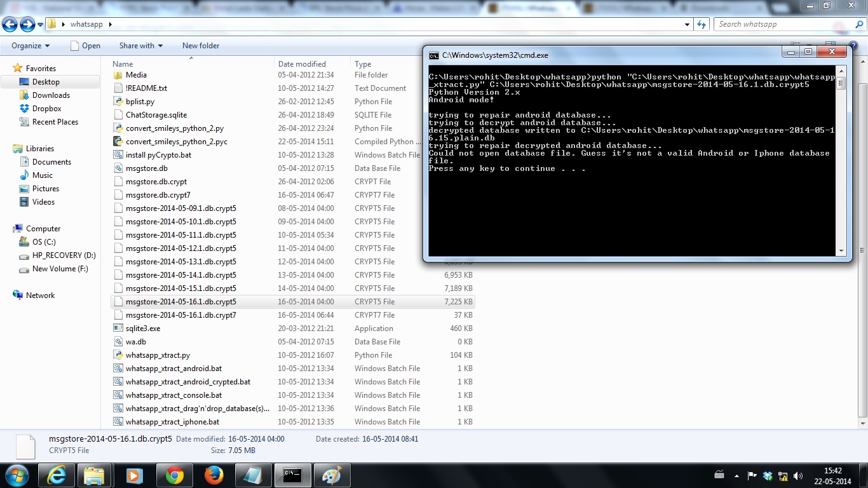Select Desktop under Favorites
Screen dimensions: 868x488
pyautogui.click(x=50, y=82)
